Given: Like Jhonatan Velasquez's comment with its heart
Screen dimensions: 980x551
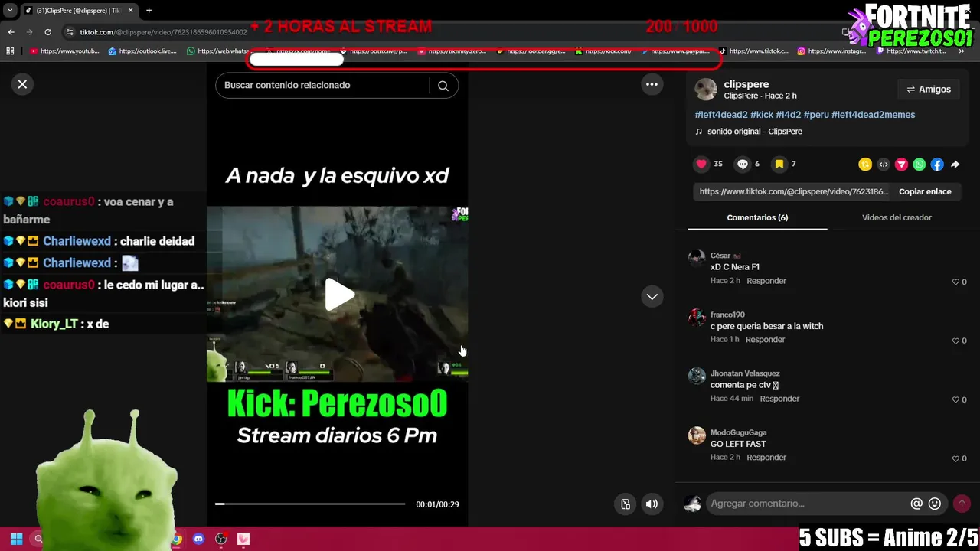Looking at the screenshot, I should [x=955, y=400].
